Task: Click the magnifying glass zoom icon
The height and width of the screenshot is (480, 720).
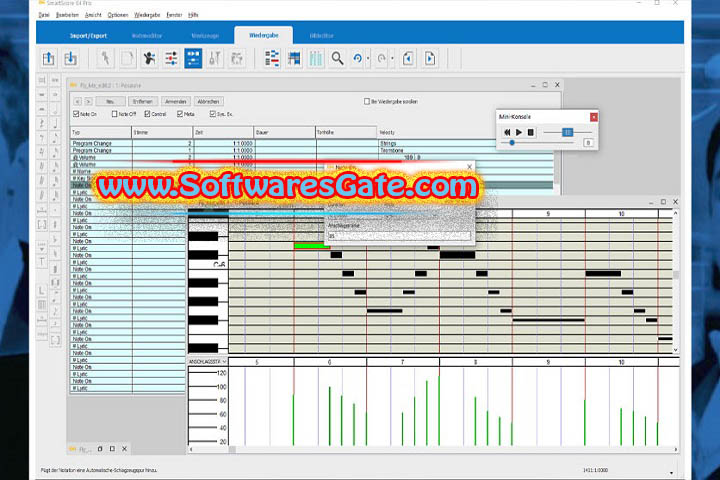Action: pyautogui.click(x=338, y=58)
